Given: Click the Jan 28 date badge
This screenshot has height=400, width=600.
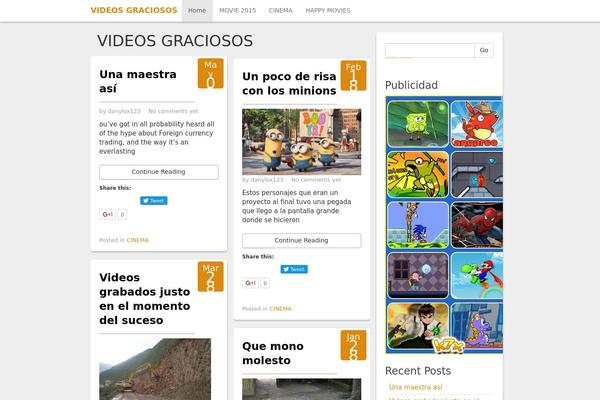Looking at the screenshot, I should 353,345.
